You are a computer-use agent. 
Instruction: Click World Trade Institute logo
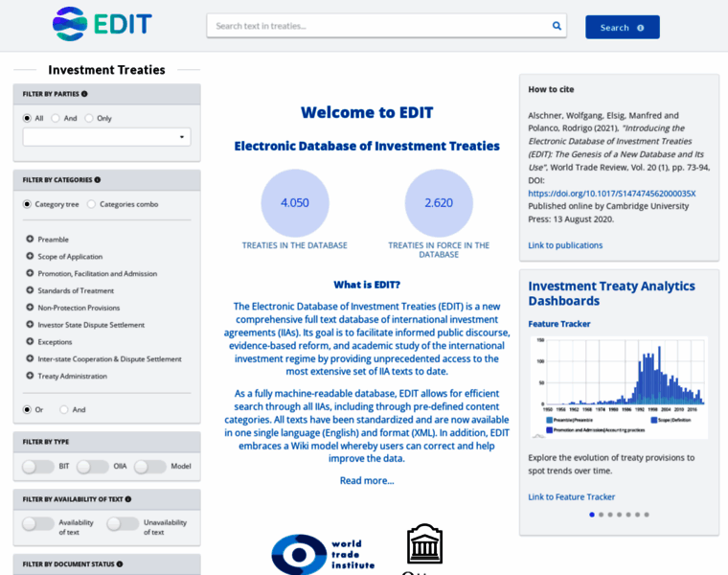click(323, 555)
